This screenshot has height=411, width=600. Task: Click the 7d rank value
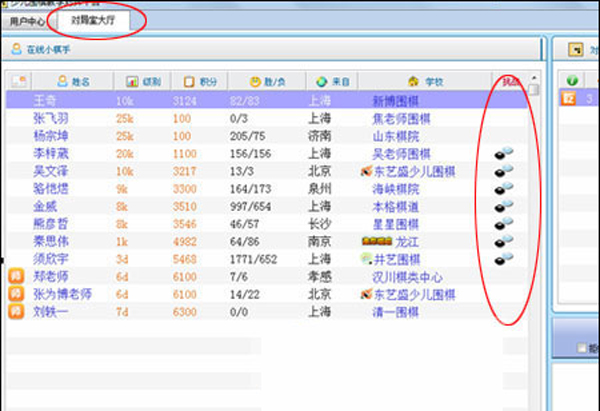122,312
